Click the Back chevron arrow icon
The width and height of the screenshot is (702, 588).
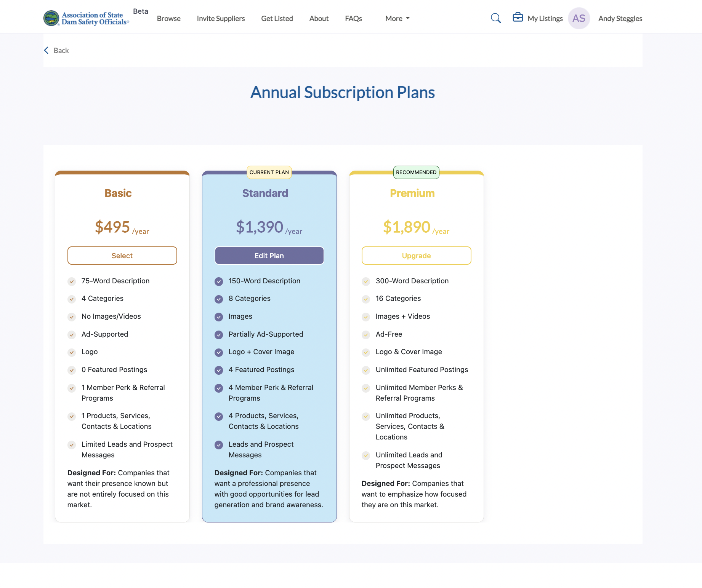click(46, 50)
